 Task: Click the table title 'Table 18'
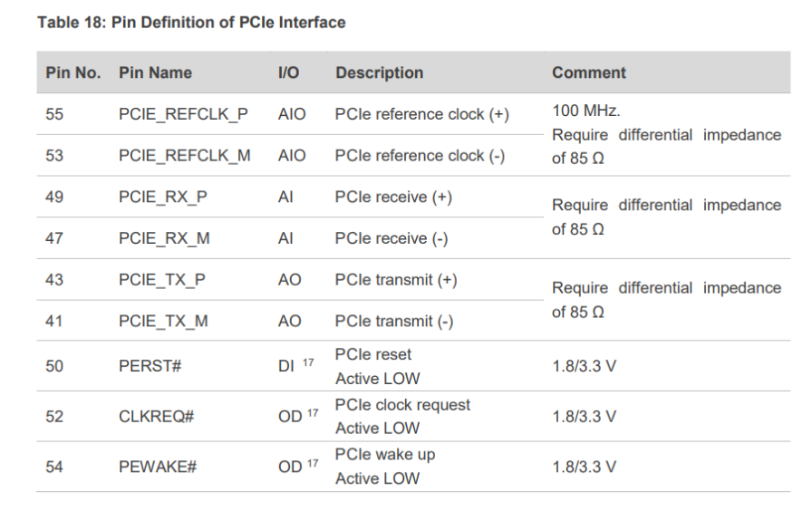click(x=191, y=22)
